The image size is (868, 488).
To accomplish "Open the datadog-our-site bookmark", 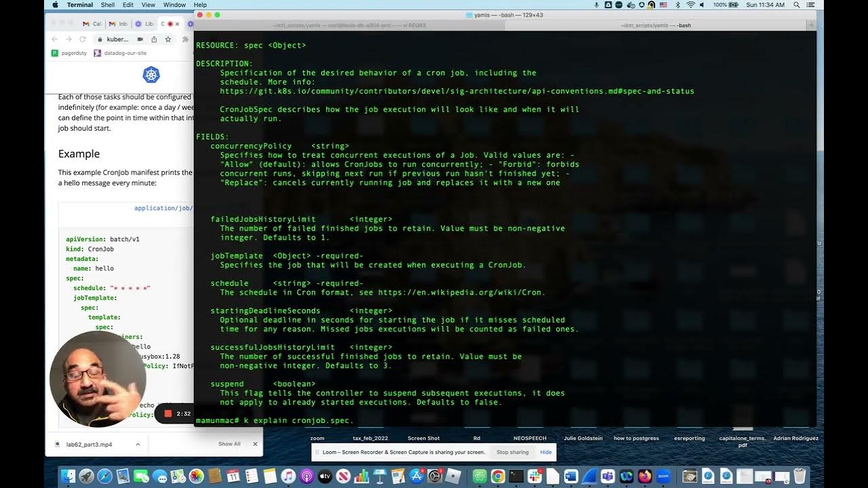I will (119, 53).
